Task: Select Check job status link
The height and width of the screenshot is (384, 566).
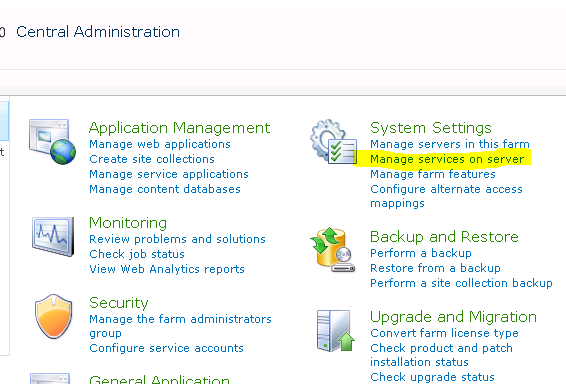Action: tap(137, 254)
